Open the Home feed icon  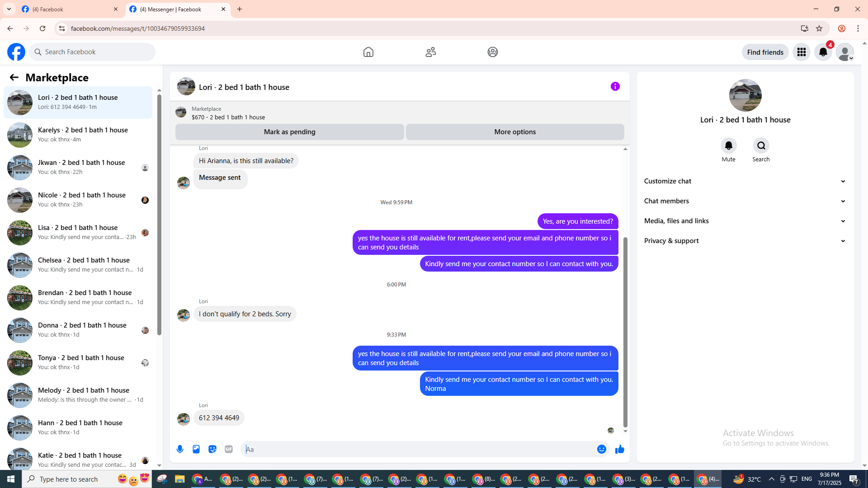point(368,52)
